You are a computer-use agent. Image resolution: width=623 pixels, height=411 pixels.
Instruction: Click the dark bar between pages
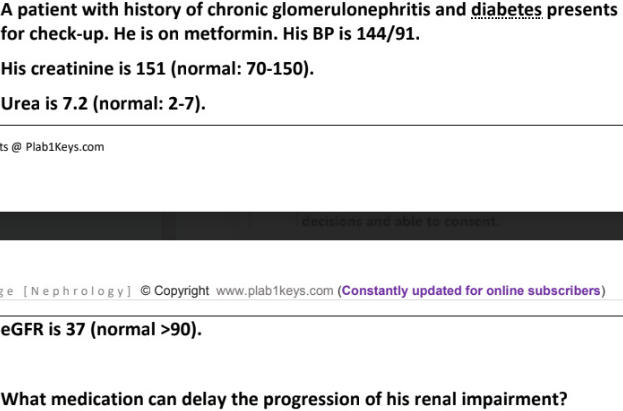pyautogui.click(x=312, y=226)
